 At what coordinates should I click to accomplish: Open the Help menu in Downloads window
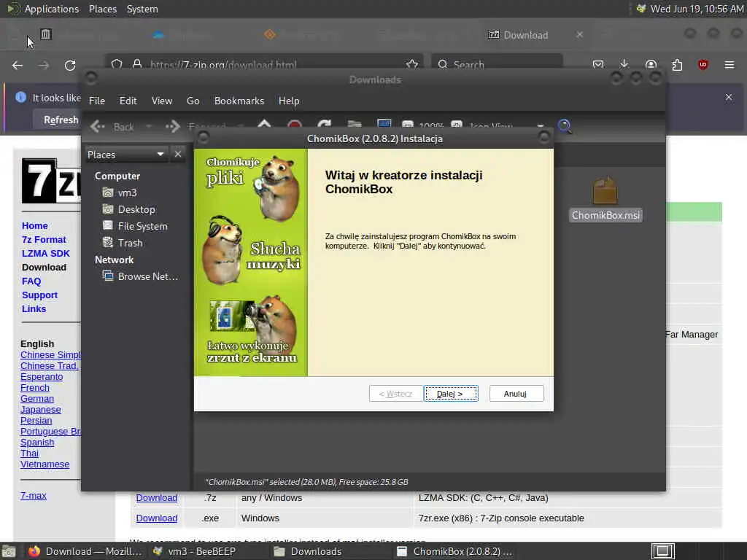(289, 101)
